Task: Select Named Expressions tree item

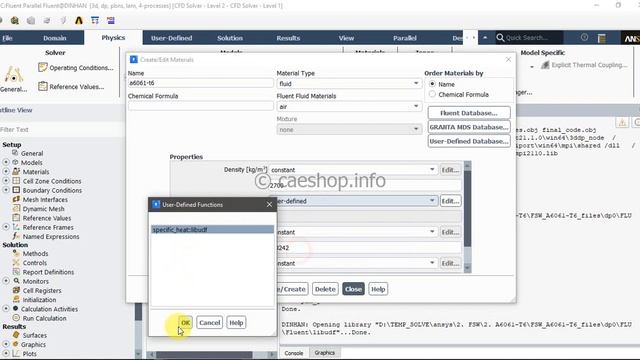Action: [51, 237]
